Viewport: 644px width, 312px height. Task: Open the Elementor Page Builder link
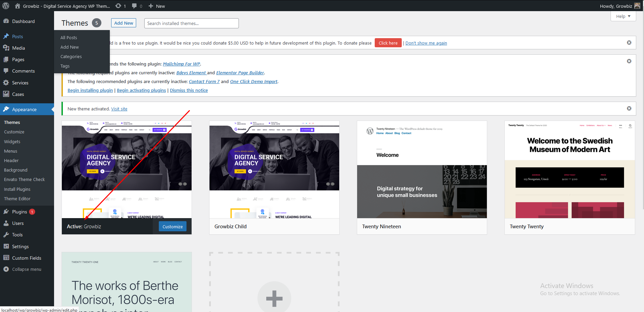(x=240, y=73)
